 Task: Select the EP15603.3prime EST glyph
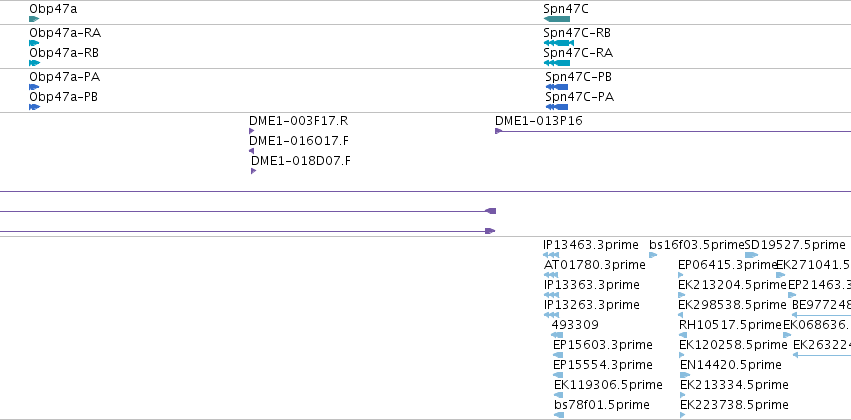tap(558, 355)
